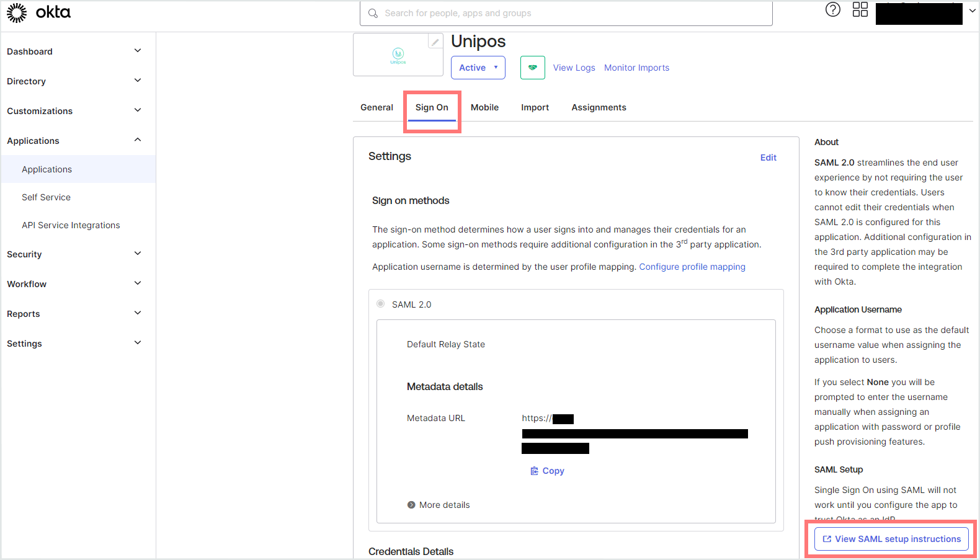Viewport: 980px width, 560px height.
Task: Copy the Metadata URL
Action: pyautogui.click(x=547, y=471)
